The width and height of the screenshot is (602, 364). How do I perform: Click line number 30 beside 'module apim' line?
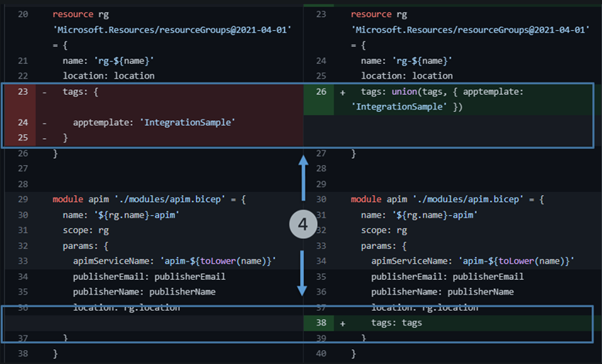321,199
